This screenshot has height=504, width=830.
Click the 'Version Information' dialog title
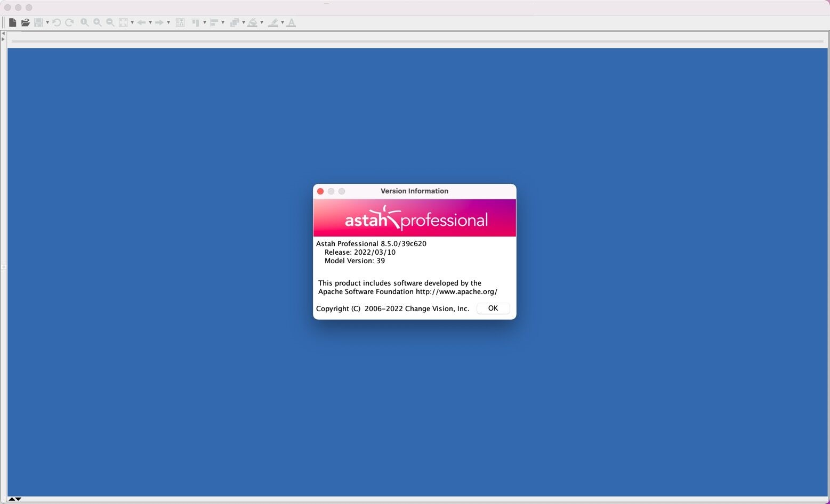point(415,191)
